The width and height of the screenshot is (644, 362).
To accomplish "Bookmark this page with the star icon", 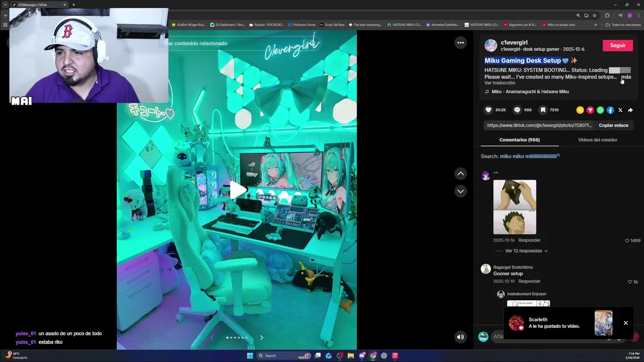I will pos(594,16).
